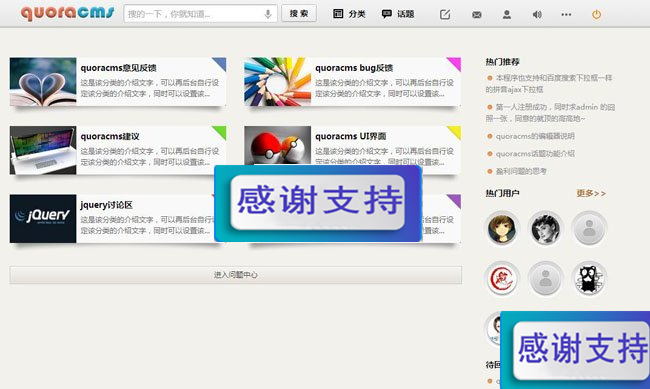Click the orange power logout icon
650x389 pixels.
(x=596, y=15)
